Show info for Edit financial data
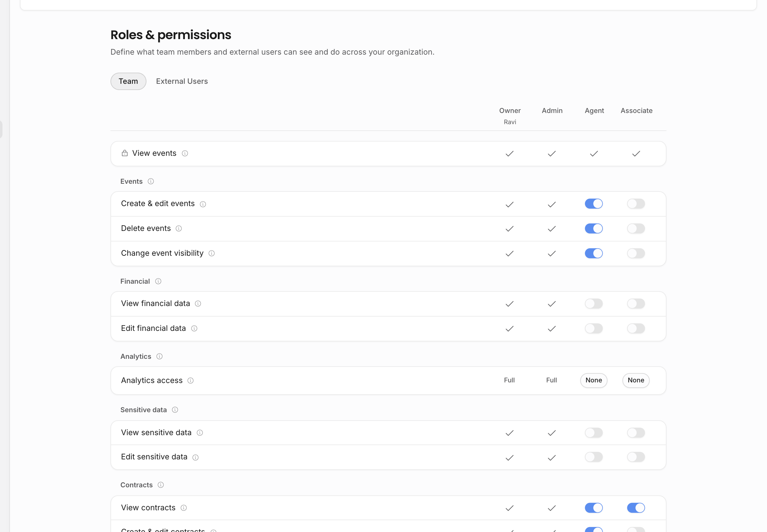Image resolution: width=767 pixels, height=532 pixels. 194,329
